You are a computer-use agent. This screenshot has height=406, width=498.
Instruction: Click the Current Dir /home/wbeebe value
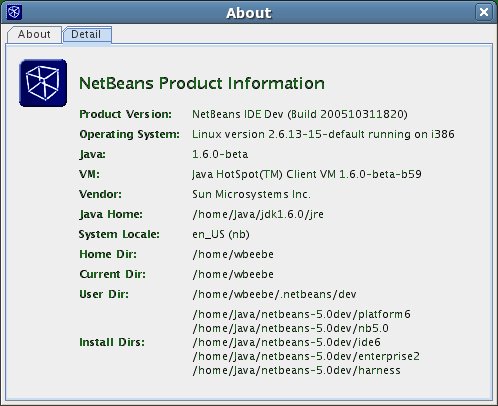[233, 274]
